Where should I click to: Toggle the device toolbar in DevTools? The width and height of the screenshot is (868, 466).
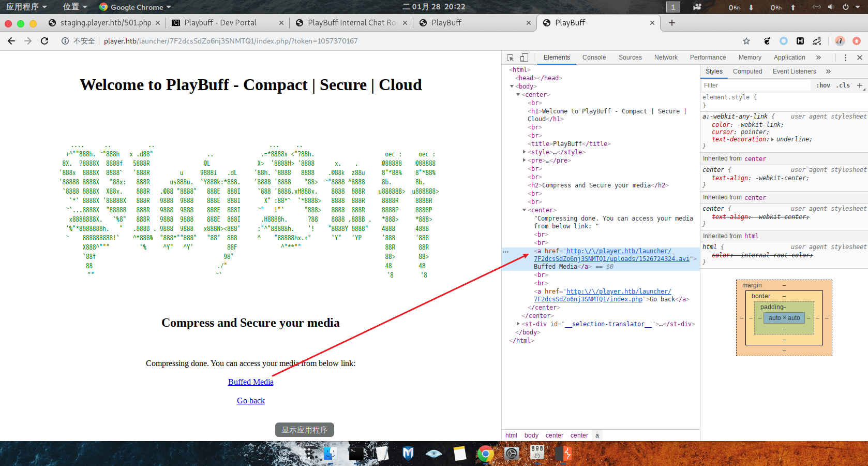coord(524,57)
